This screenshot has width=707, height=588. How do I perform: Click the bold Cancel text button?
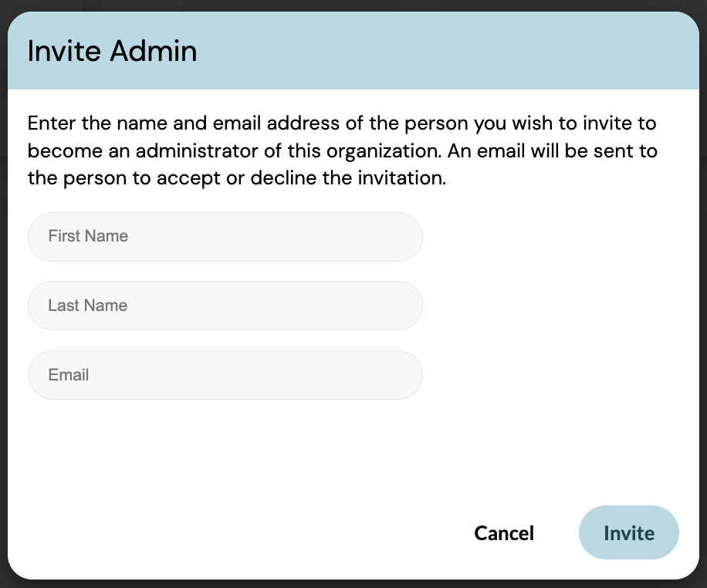(x=504, y=533)
